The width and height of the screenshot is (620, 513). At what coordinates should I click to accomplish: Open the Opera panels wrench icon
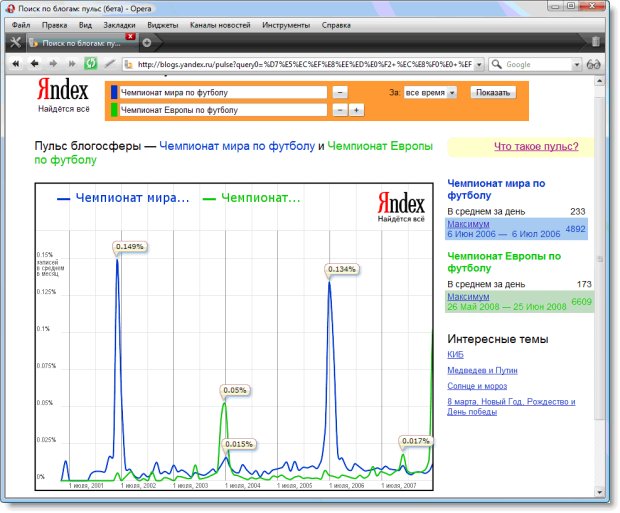(x=15, y=42)
